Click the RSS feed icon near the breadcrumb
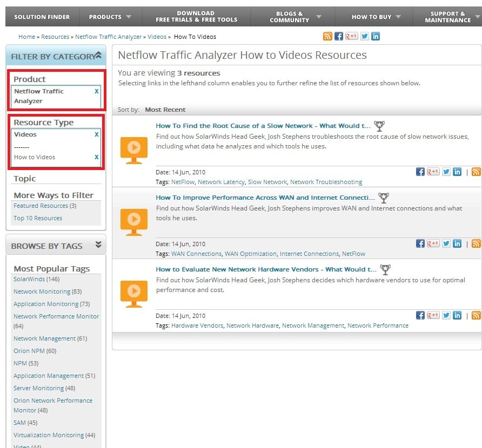This screenshot has height=448, width=482. point(327,36)
